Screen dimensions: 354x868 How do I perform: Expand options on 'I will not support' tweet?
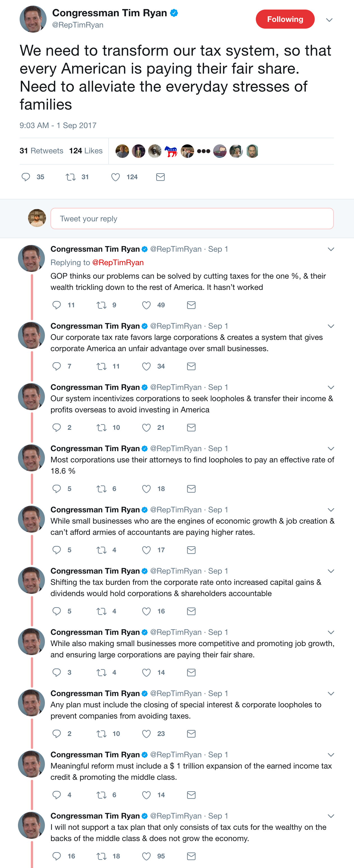[331, 816]
